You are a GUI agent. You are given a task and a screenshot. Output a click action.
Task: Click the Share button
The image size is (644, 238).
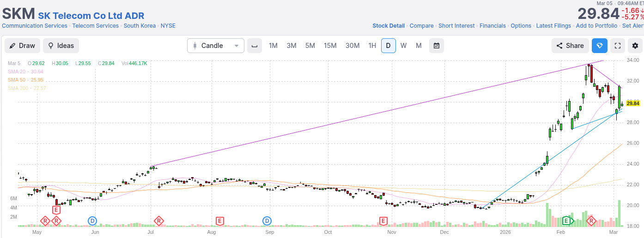coord(570,46)
